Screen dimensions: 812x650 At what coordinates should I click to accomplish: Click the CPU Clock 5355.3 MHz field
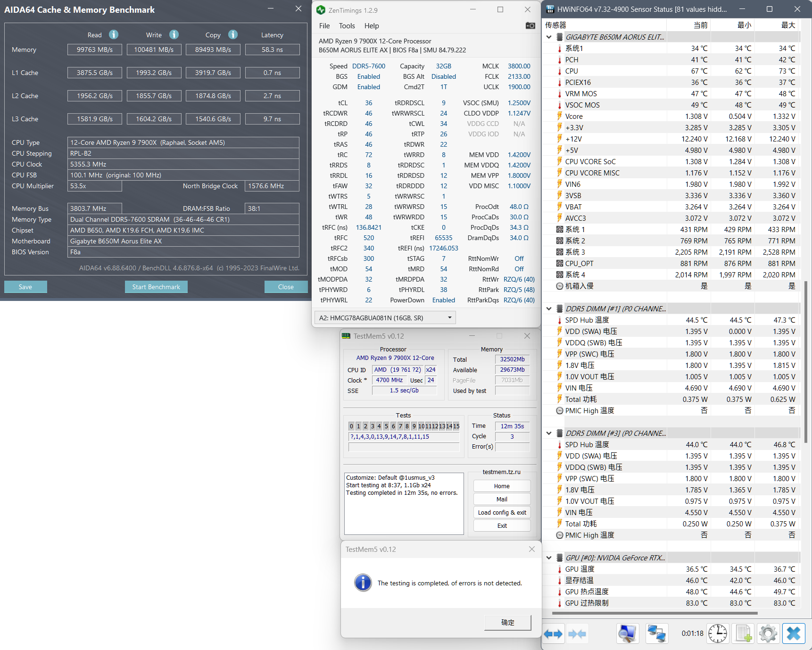(x=183, y=164)
